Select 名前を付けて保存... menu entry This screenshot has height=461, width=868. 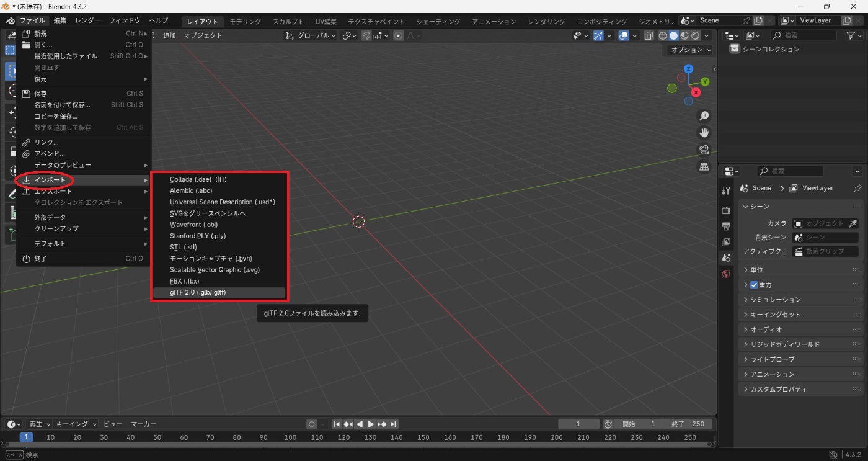(x=84, y=105)
